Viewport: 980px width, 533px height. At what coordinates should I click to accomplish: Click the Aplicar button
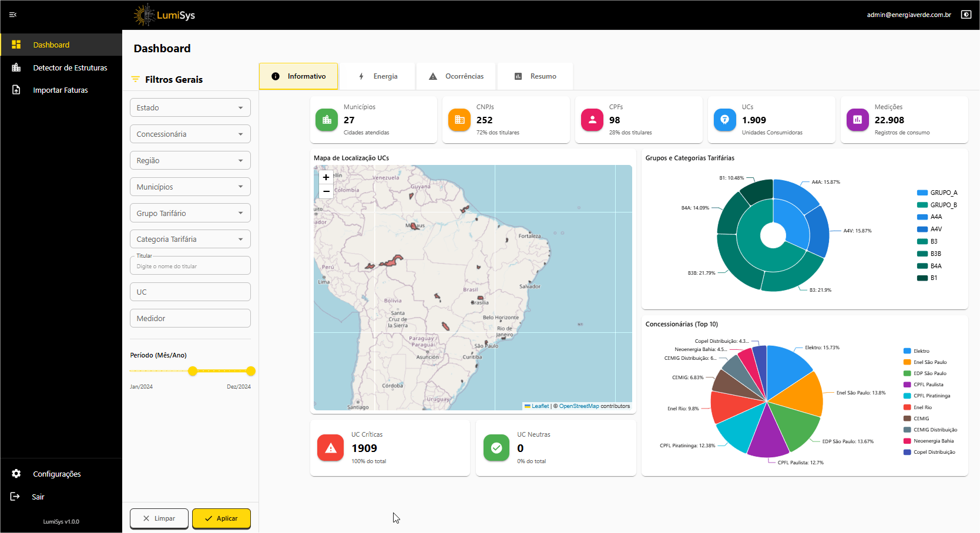[221, 518]
